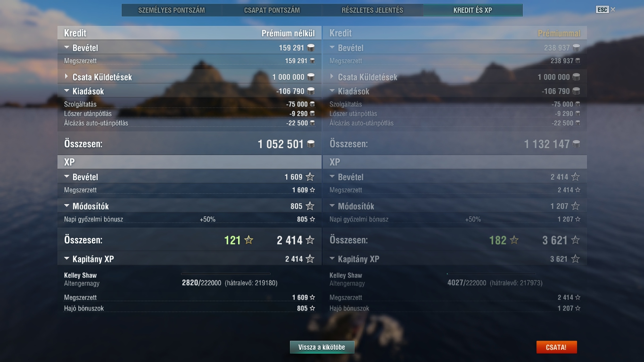Collapse the Bevétel section under Kredit
Viewport: 644px width, 362px height.
click(66, 48)
